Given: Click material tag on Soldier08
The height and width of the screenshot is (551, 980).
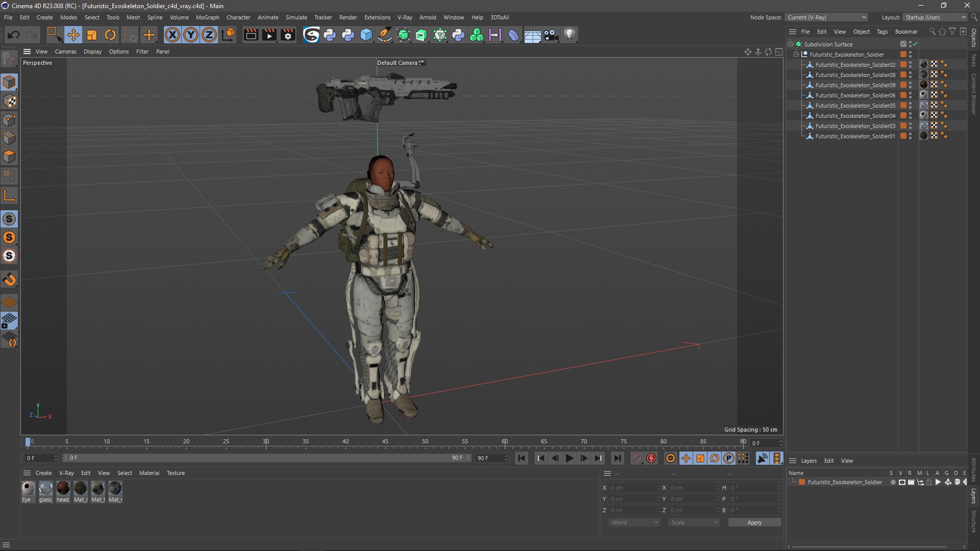Looking at the screenshot, I should click(x=924, y=75).
